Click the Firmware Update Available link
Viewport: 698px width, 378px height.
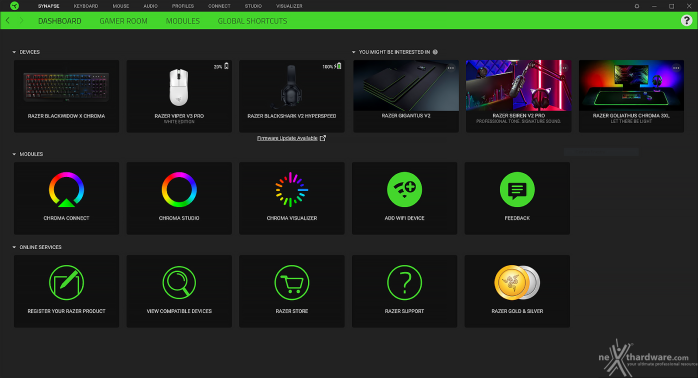click(x=287, y=138)
